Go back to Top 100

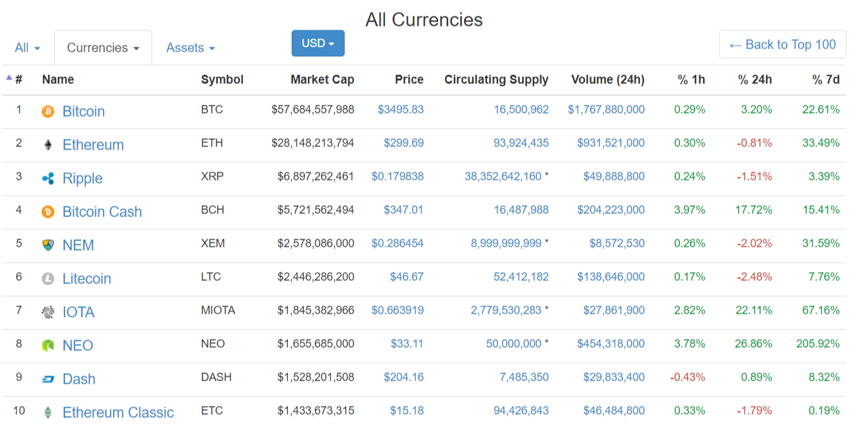(x=782, y=45)
